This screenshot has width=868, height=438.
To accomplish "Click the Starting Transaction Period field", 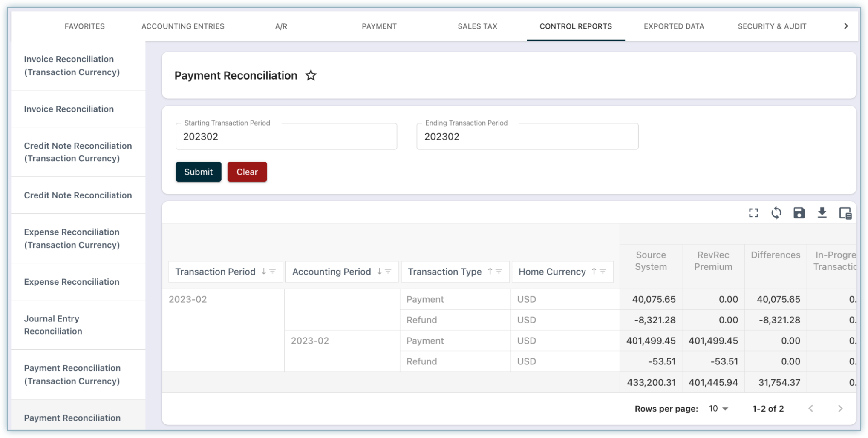I will pyautogui.click(x=286, y=137).
